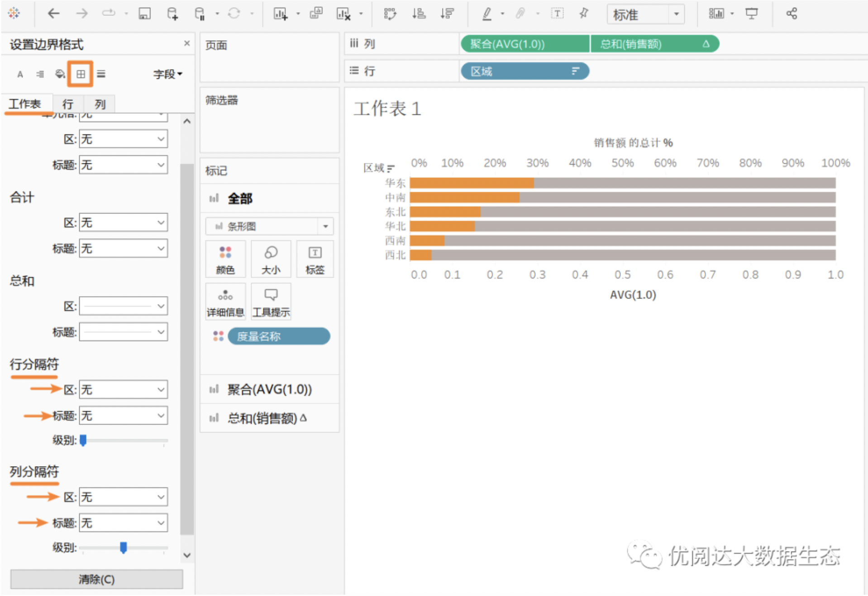868x596 pixels.
Task: Click the swap rows and columns icon
Action: coord(390,14)
